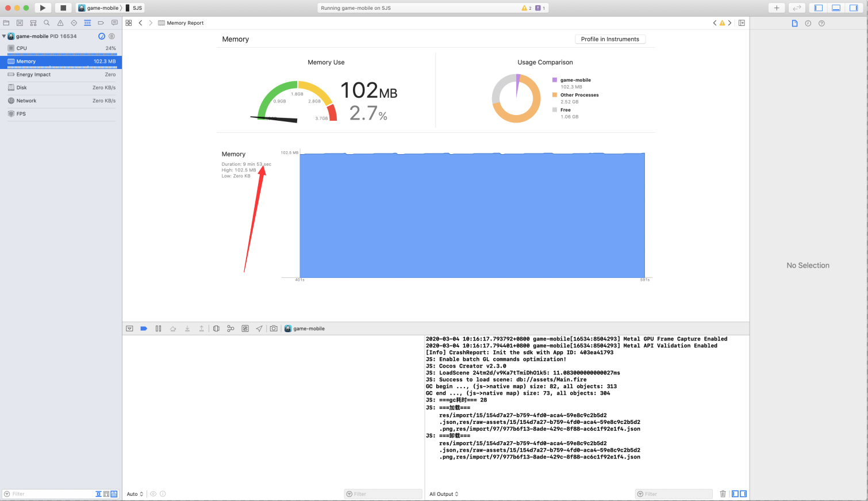
Task: Open Environment Overrides icon
Action: click(x=245, y=328)
